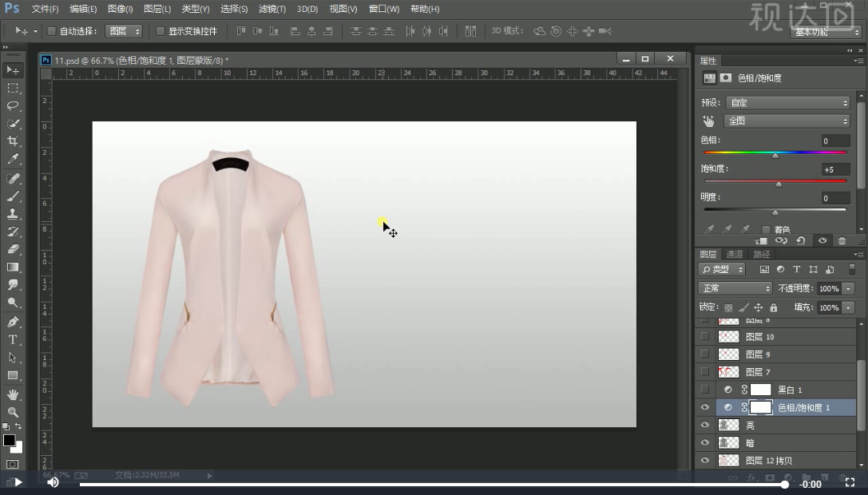This screenshot has height=495, width=868.
Task: Open the 滤镜(T) menu
Action: pyautogui.click(x=272, y=9)
